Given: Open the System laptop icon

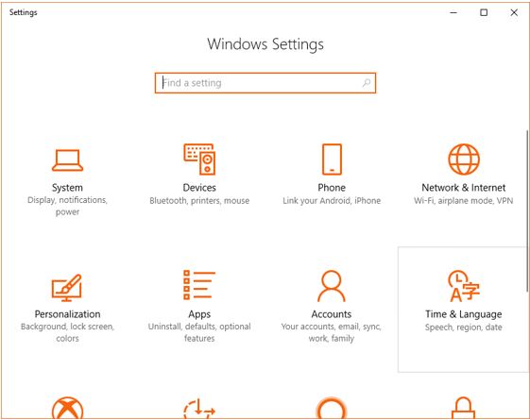Looking at the screenshot, I should (67, 160).
